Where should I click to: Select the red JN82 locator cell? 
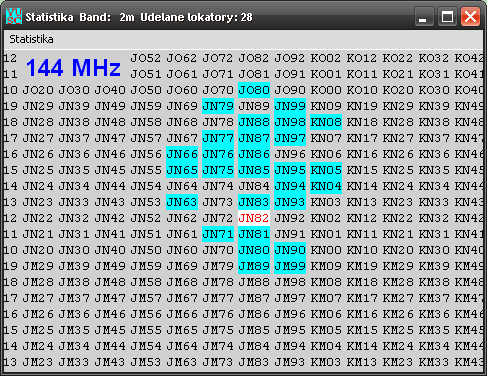pyautogui.click(x=254, y=218)
